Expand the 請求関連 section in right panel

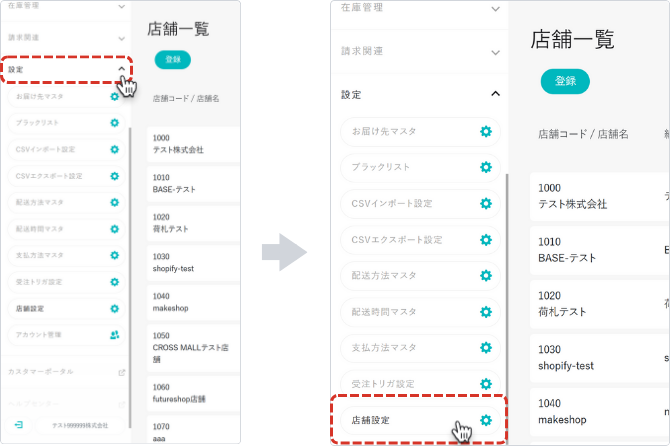[x=495, y=51]
